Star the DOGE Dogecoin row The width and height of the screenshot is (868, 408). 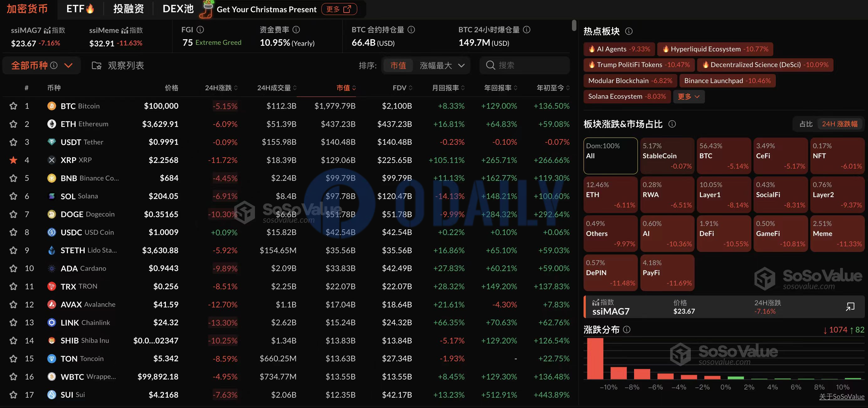(13, 214)
